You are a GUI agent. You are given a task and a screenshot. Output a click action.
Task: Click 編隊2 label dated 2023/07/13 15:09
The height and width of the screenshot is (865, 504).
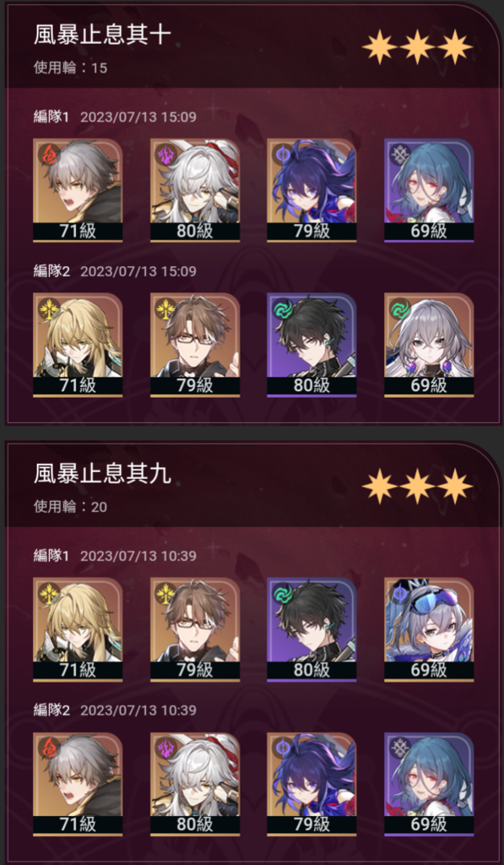[51, 271]
